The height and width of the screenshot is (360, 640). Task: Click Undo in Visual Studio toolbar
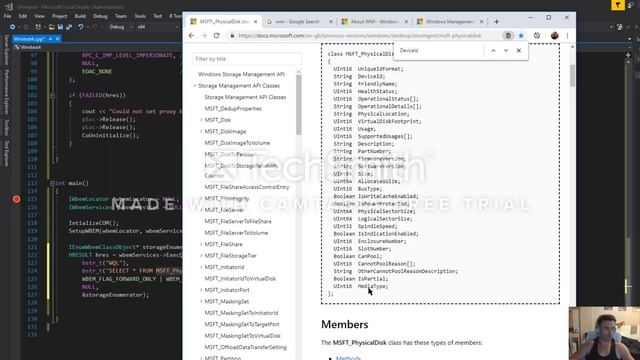[x=81, y=27]
